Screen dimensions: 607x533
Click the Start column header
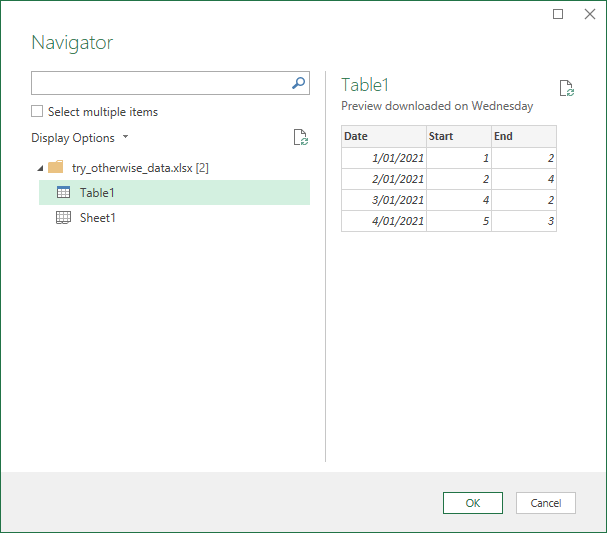tap(459, 136)
